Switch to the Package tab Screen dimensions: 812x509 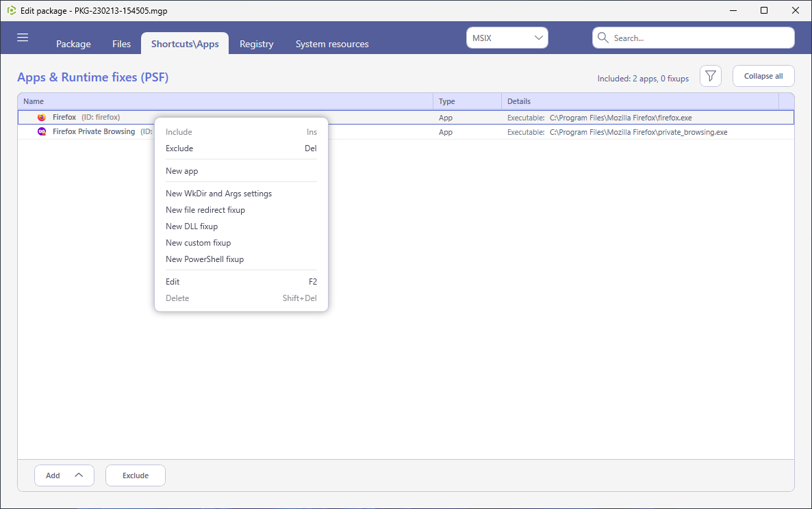(73, 44)
